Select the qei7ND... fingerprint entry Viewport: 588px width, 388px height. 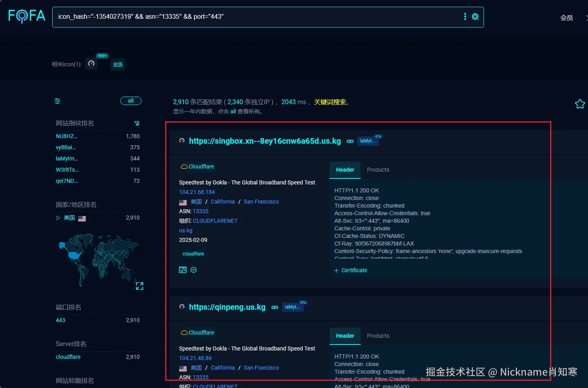tap(67, 181)
